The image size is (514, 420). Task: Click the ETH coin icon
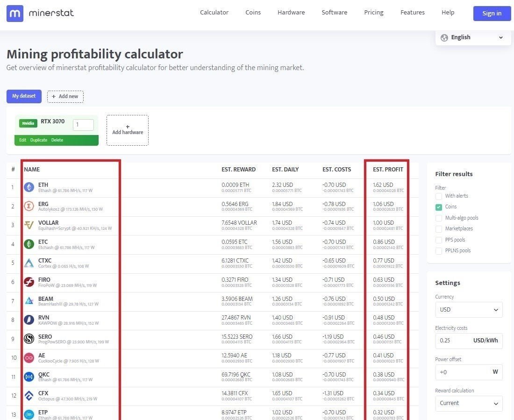[x=29, y=187]
